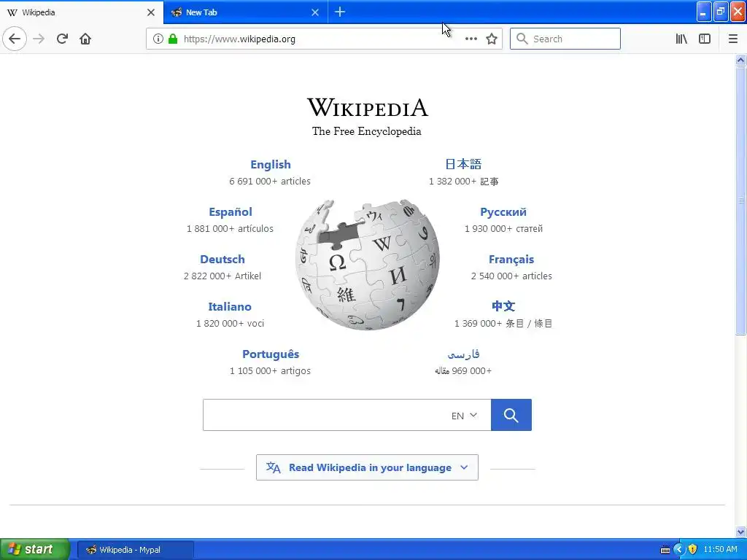Click the 11:50 AM clock
This screenshot has height=560, width=747.
click(x=720, y=550)
